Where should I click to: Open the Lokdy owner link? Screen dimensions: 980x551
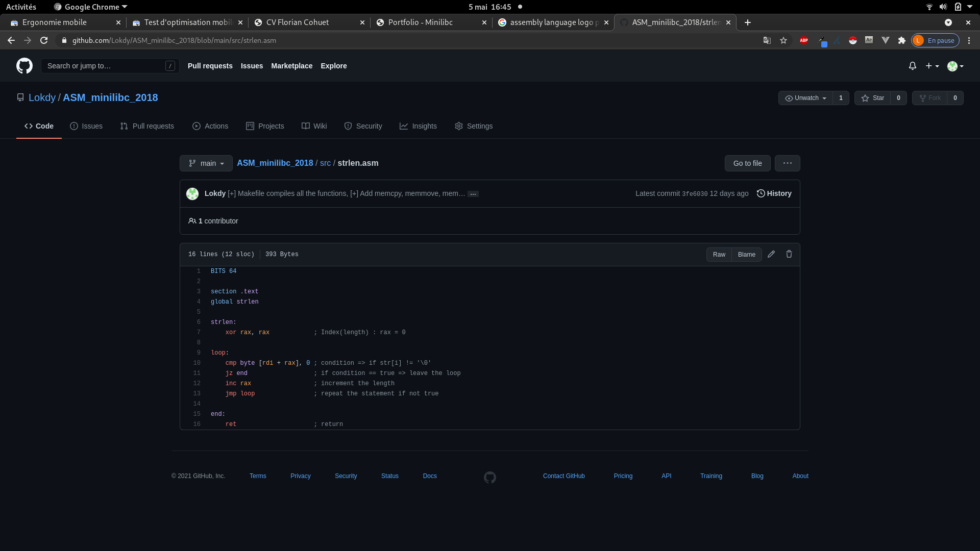point(42,97)
